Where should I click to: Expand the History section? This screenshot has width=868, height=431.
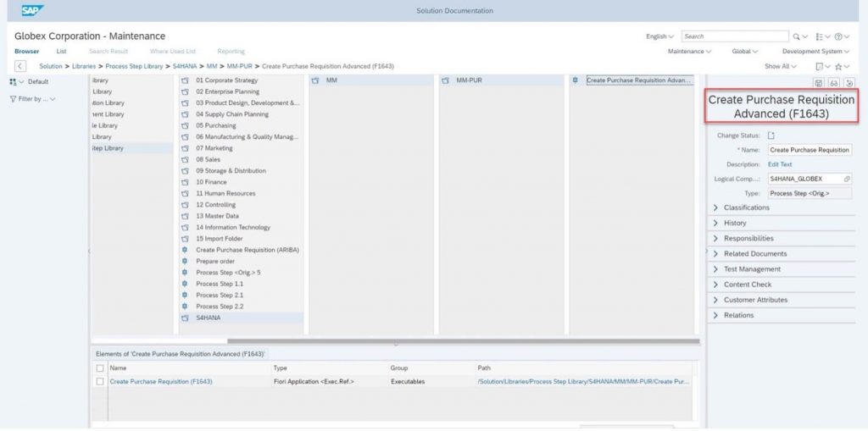point(715,223)
